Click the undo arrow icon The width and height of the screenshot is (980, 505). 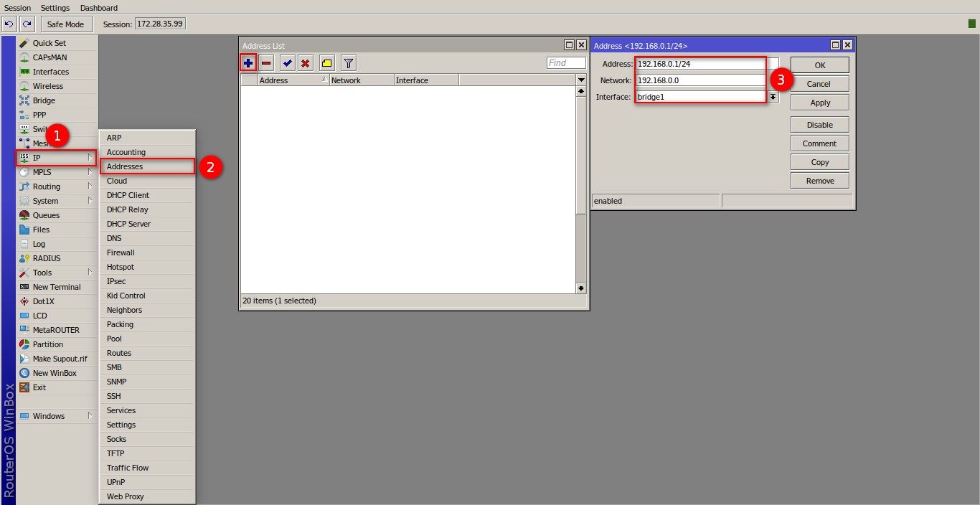pos(9,24)
